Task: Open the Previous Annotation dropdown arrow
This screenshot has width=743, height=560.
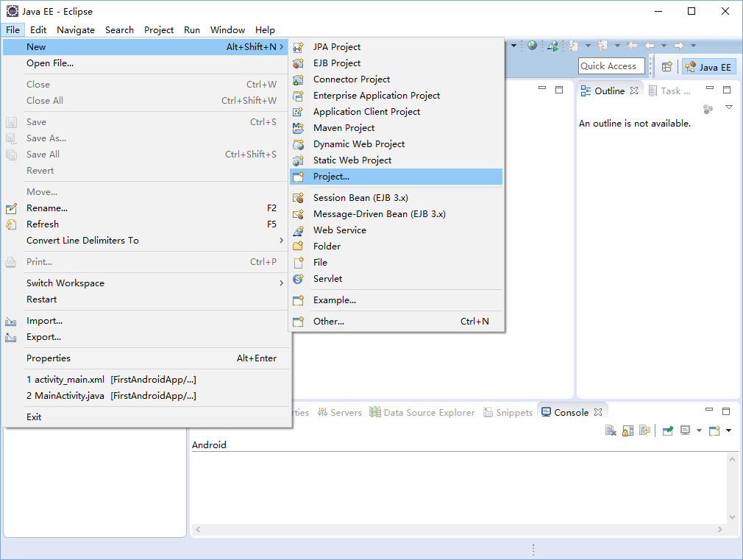Action: tap(617, 46)
